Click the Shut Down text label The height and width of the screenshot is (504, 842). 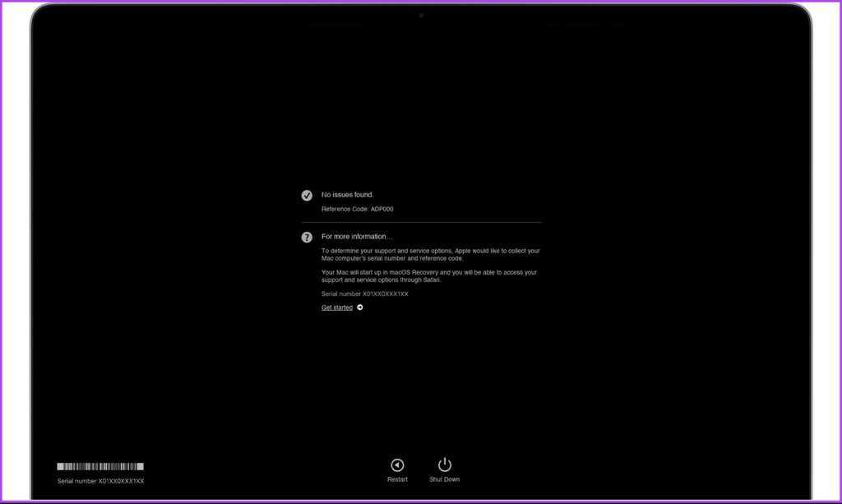[x=444, y=479]
